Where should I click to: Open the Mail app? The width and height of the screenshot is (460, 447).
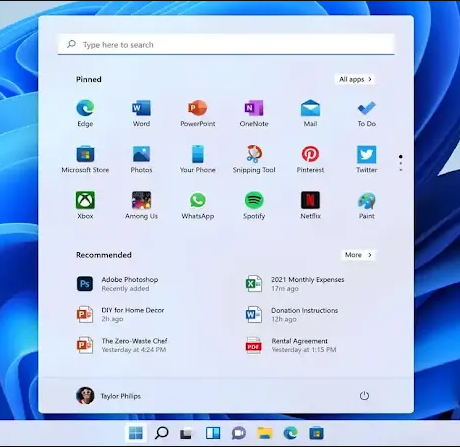coord(310,113)
